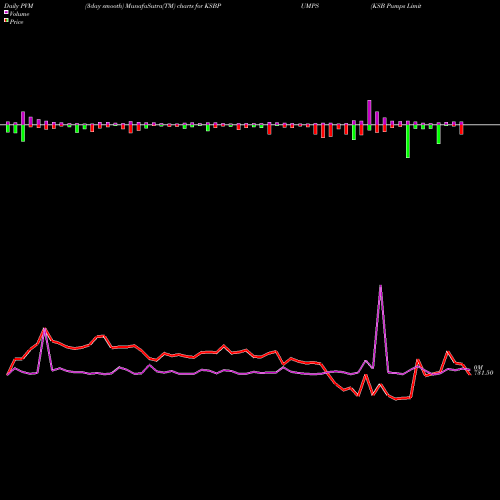Click the Price legend color swatch
The image size is (500, 500).
point(6,21)
